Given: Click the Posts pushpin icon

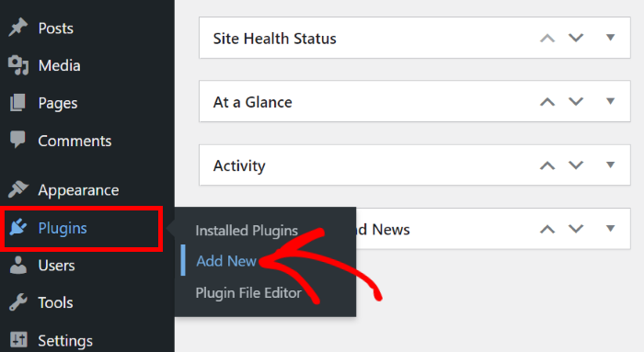Looking at the screenshot, I should click(18, 28).
